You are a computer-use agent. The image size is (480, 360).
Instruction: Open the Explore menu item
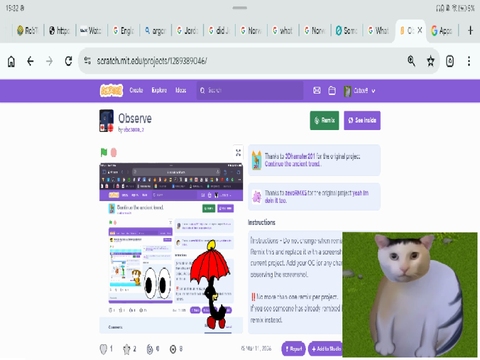point(159,90)
